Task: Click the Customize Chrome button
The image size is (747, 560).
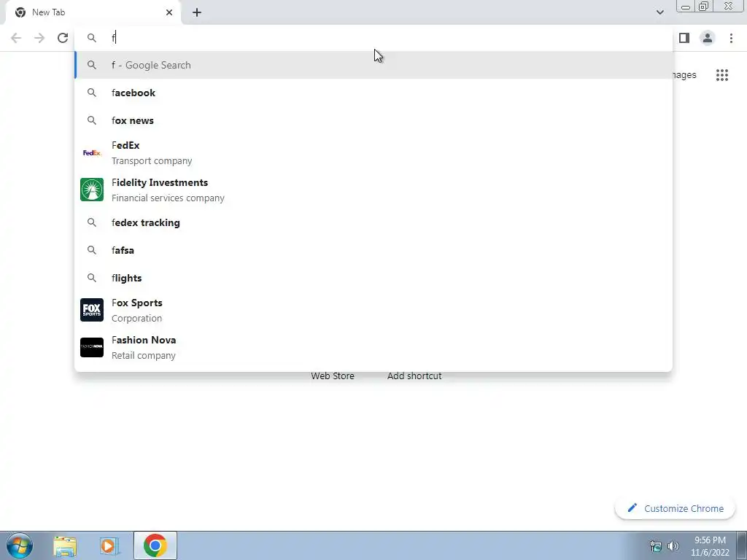Action: tap(675, 508)
